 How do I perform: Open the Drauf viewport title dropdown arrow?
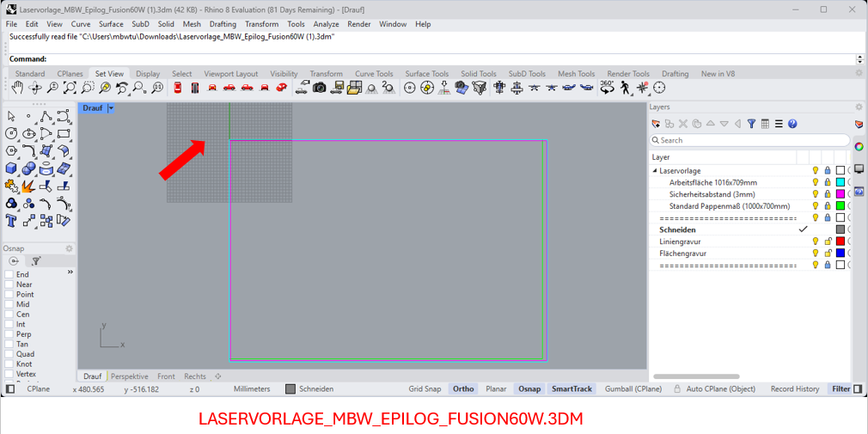pos(111,108)
